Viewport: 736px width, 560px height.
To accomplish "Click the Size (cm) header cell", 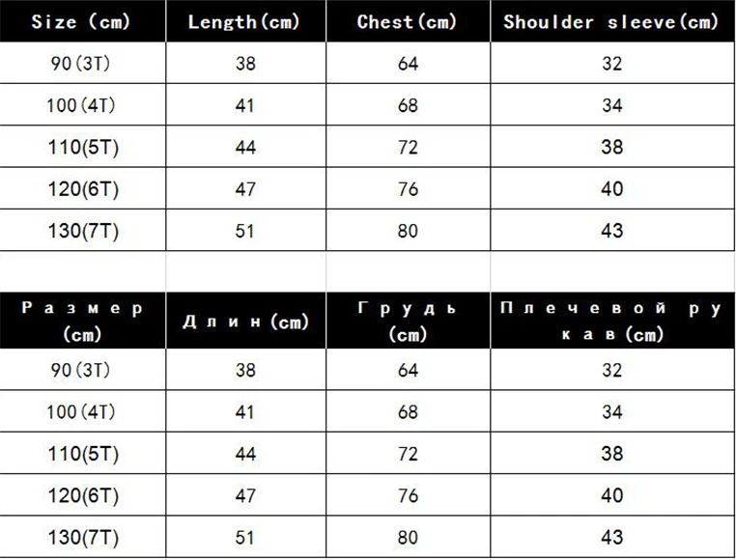I will click(x=82, y=21).
